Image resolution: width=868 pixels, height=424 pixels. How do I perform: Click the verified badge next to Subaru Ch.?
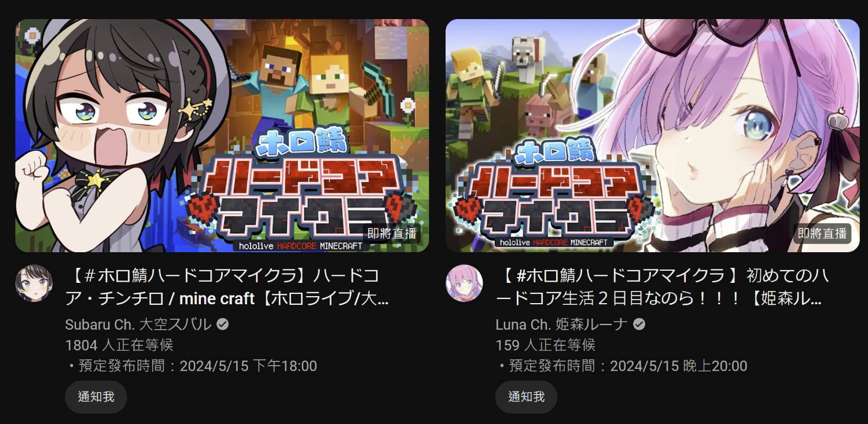coord(222,325)
